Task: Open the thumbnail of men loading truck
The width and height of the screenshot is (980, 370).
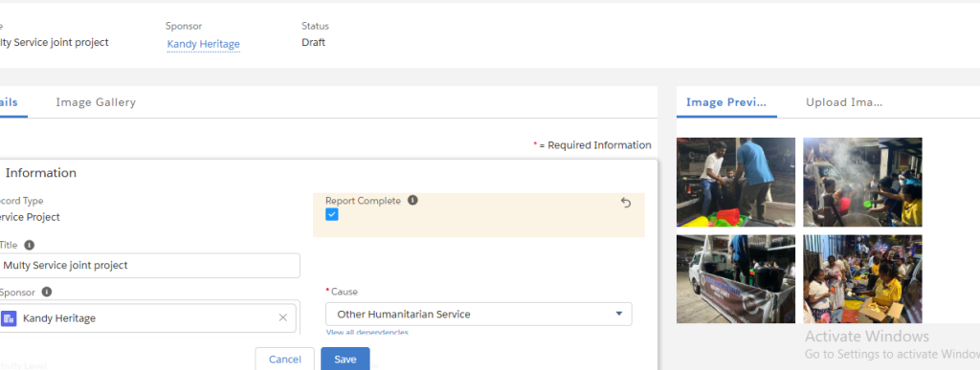Action: pos(736,182)
